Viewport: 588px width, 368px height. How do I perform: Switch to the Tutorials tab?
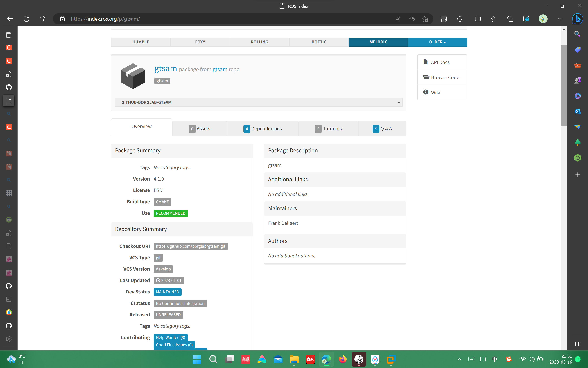[328, 128]
